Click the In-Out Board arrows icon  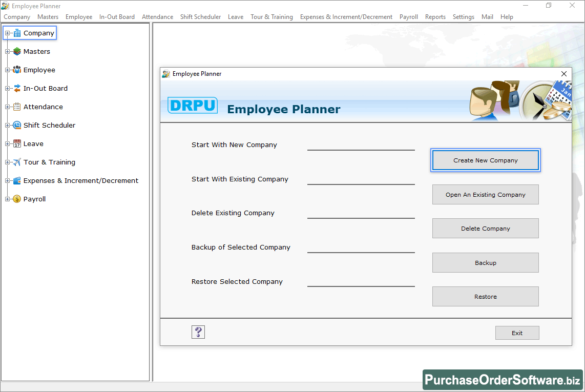(x=17, y=88)
